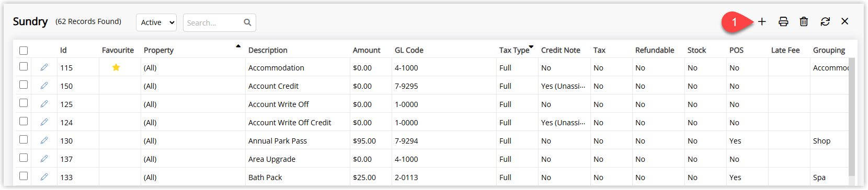This screenshot has height=190, width=868.
Task: Sort by Tax column header
Action: coord(599,50)
